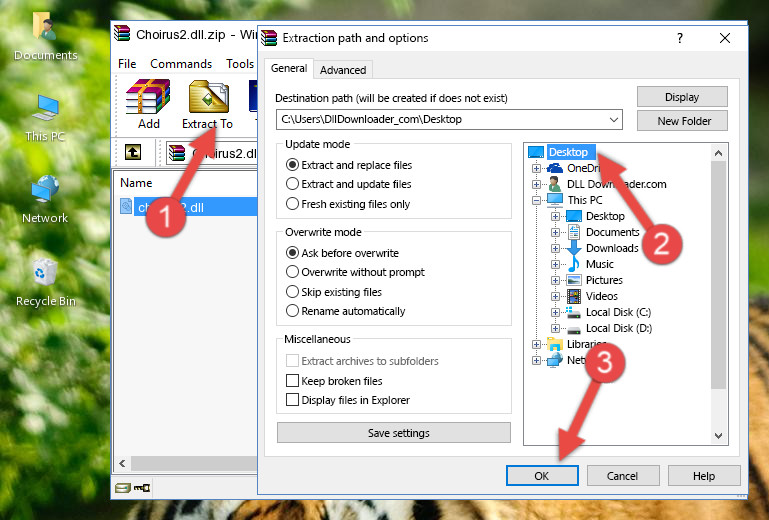Switch to the General tab
This screenshot has height=520, width=769.
coord(289,69)
